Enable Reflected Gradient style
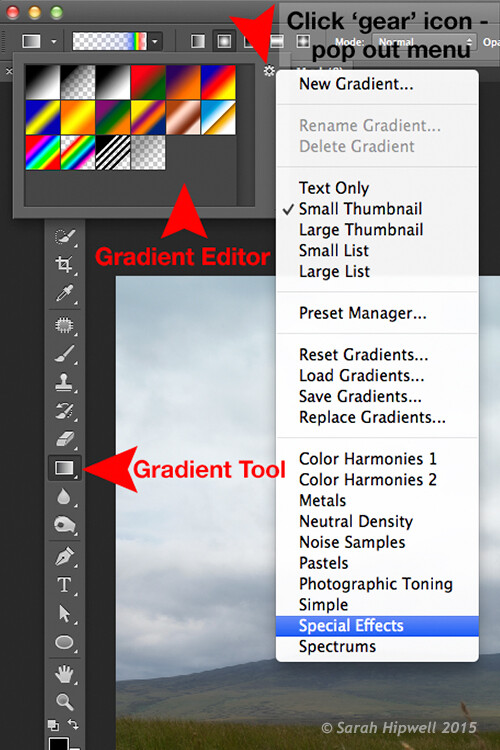The width and height of the screenshot is (500, 750). point(277,41)
